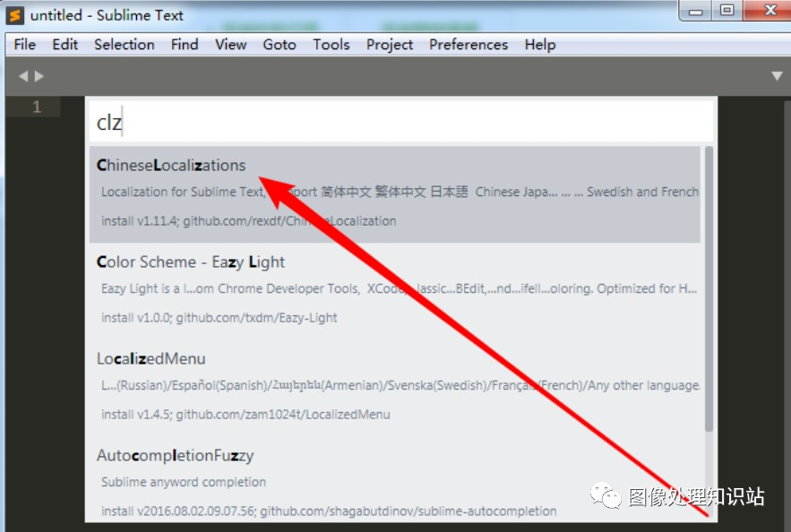The height and width of the screenshot is (532, 791).
Task: Click the LocalizedMenu languages description line
Action: coord(400,386)
